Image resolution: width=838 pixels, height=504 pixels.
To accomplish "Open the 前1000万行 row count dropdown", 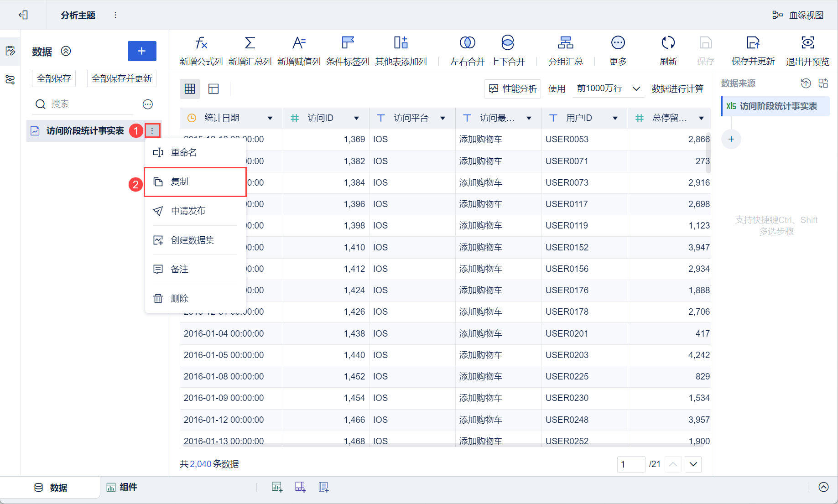I will point(609,88).
